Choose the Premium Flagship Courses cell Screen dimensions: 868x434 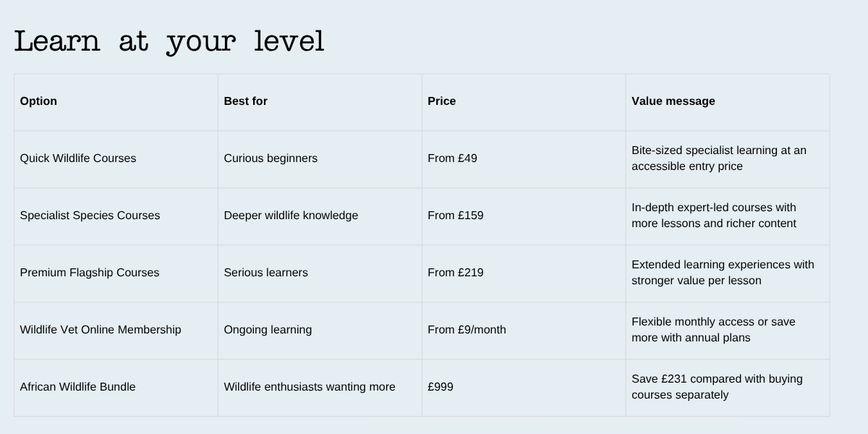pyautogui.click(x=90, y=273)
